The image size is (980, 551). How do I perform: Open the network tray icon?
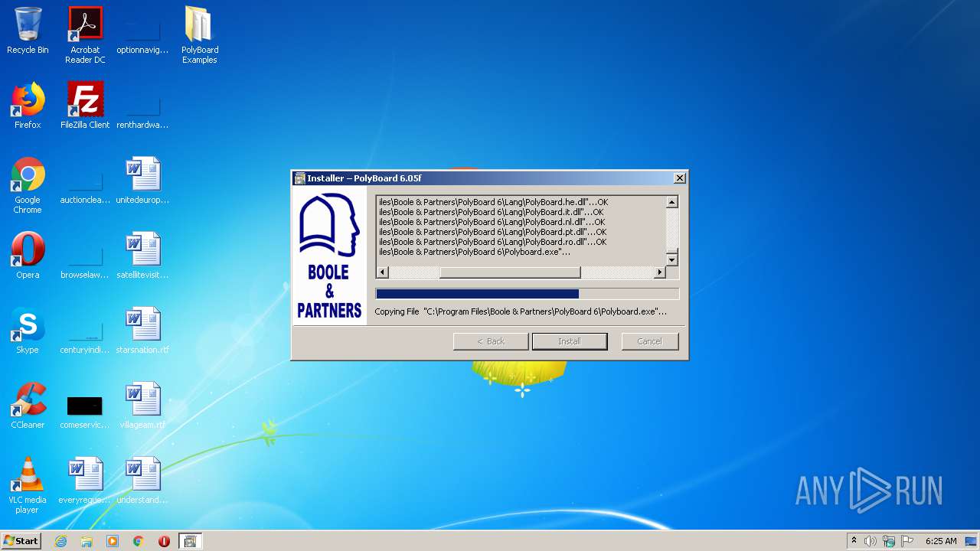(889, 541)
